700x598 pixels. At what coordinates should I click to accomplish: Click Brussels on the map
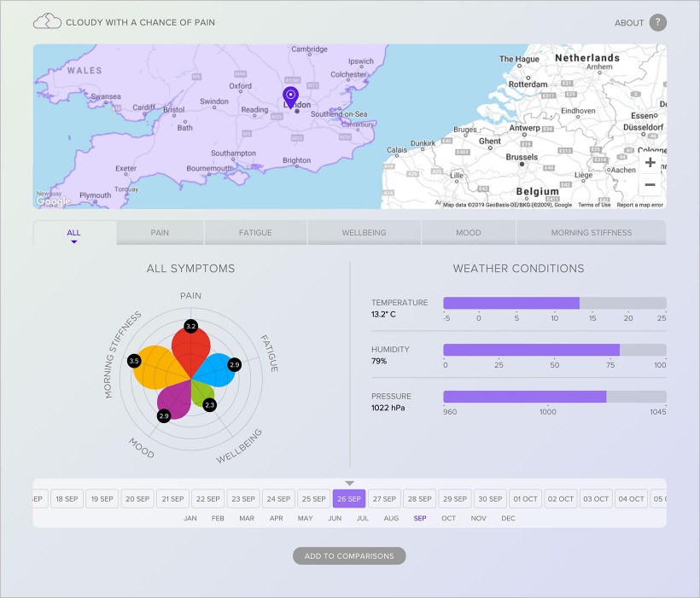522,157
